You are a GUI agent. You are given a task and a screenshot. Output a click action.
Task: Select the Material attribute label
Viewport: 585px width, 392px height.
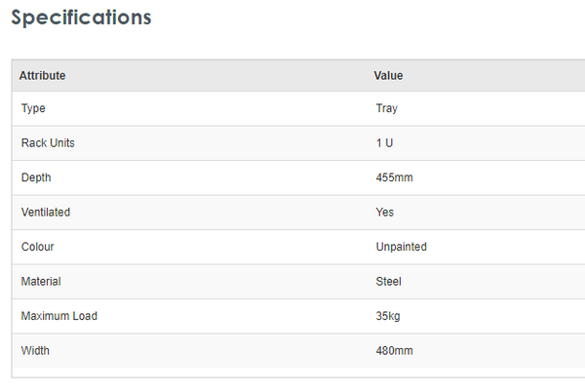41,282
